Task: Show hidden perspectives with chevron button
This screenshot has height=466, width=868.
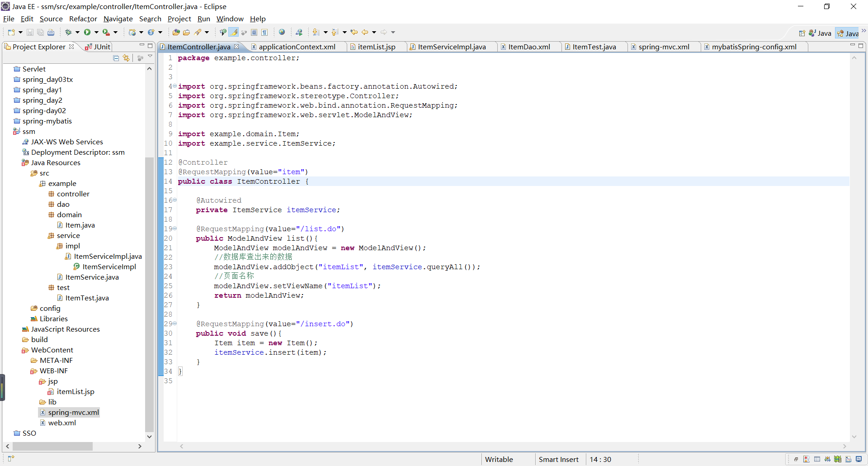Action: point(863,31)
